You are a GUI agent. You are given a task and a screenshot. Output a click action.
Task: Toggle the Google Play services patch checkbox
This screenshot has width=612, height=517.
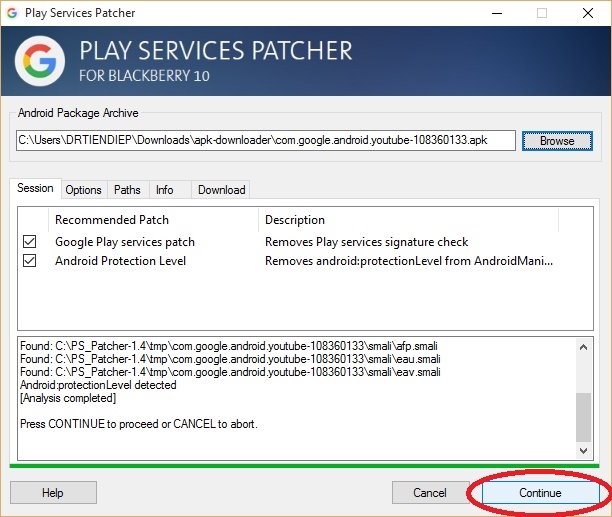click(x=30, y=242)
